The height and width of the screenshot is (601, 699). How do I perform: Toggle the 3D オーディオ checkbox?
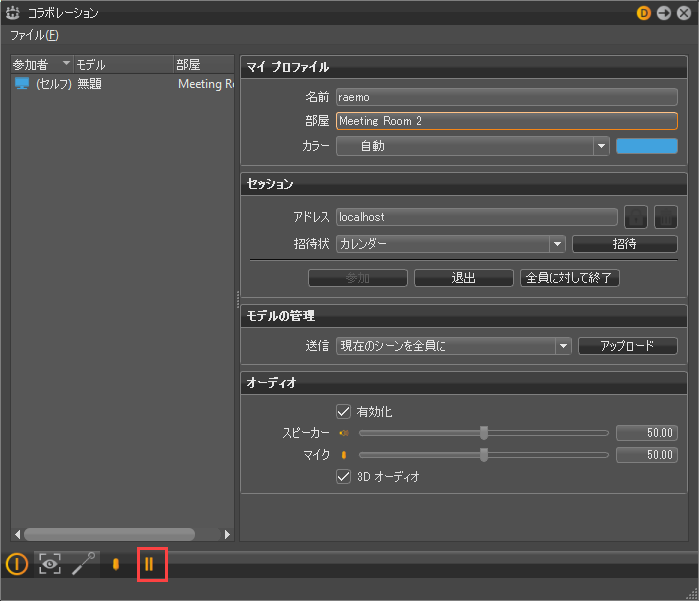[x=343, y=476]
